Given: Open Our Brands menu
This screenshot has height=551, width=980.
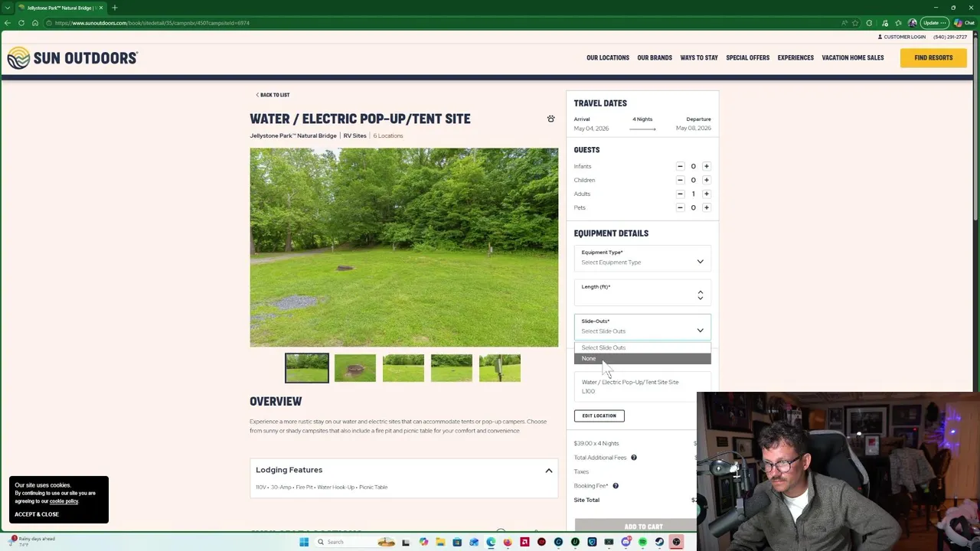Looking at the screenshot, I should [x=655, y=57].
